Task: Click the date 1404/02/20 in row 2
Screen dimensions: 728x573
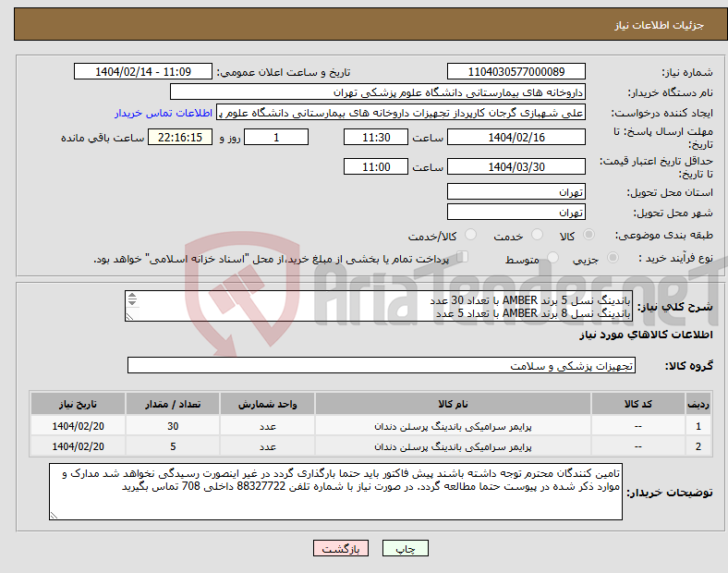Action: click(x=78, y=446)
